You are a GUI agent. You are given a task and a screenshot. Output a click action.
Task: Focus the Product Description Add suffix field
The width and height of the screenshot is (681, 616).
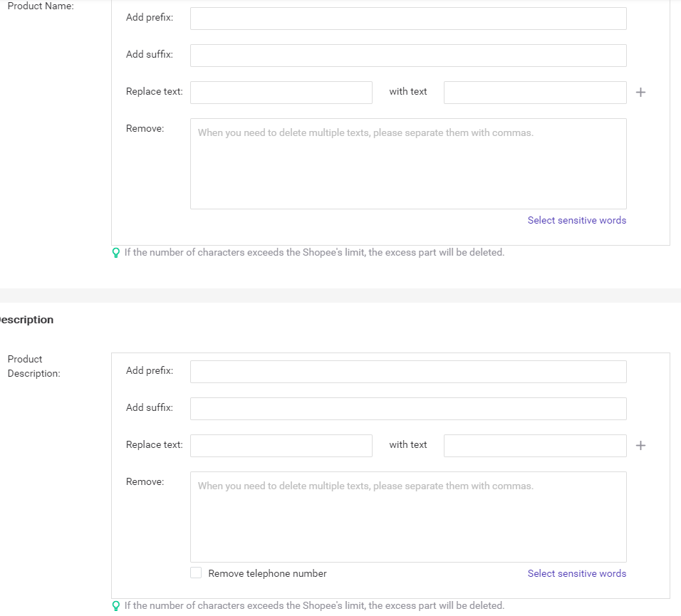408,409
